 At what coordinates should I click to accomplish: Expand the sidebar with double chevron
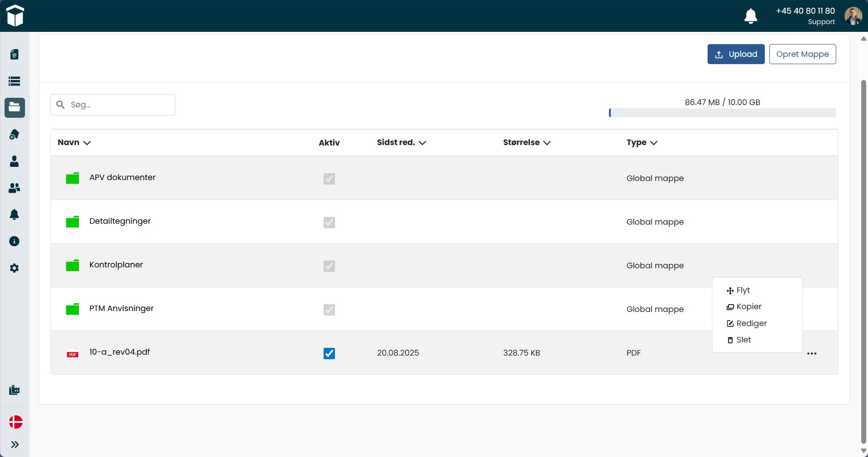pos(15,444)
